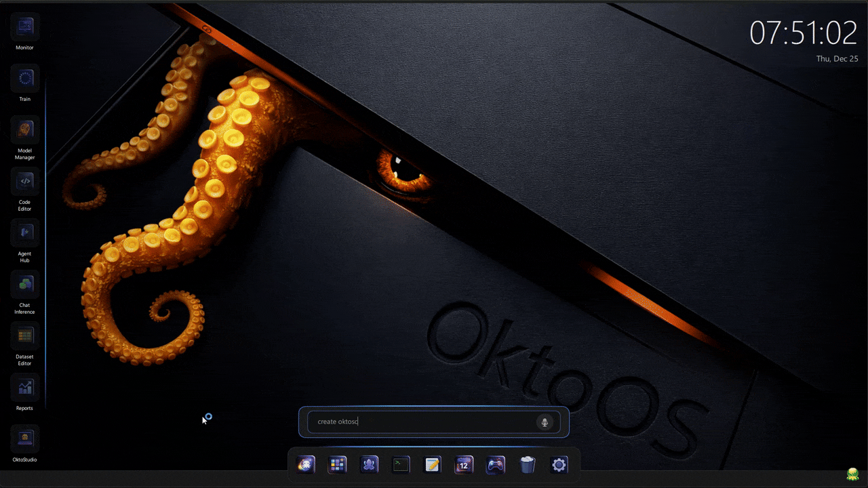Open Model Manager
The height and width of the screenshot is (488, 868).
(24, 129)
